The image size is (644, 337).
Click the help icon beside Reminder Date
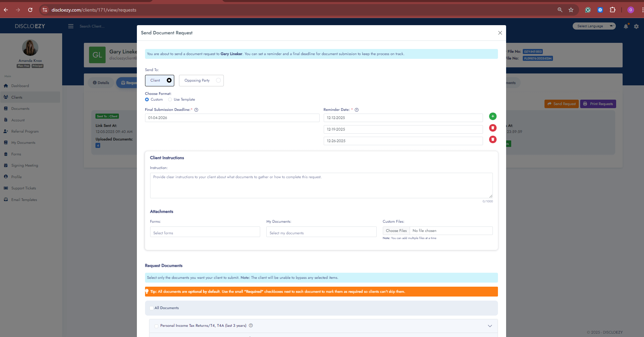[x=357, y=110]
